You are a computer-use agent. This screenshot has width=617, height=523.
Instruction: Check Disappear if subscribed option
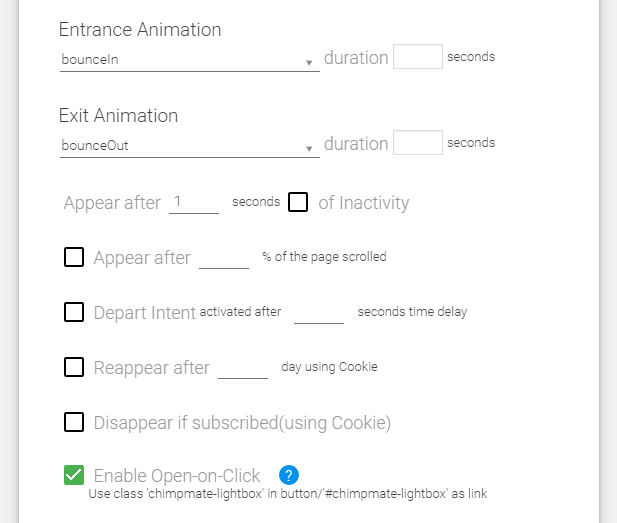[74, 422]
